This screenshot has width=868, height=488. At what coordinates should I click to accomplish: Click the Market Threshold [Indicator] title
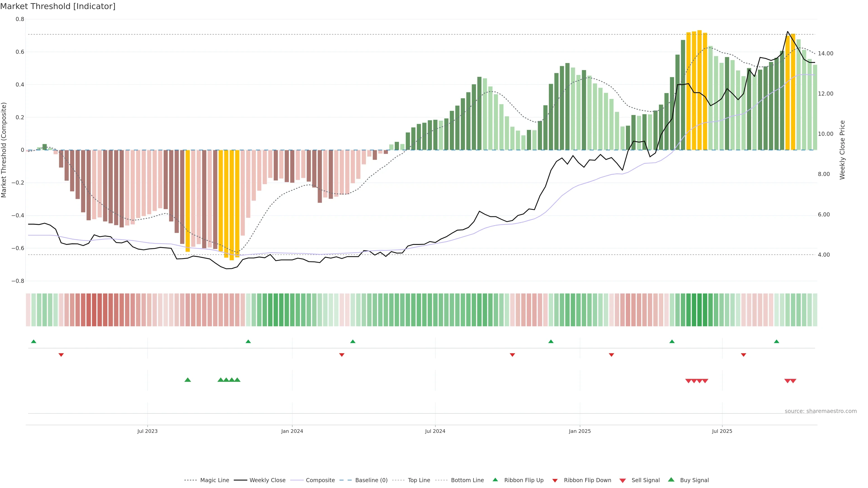point(58,6)
